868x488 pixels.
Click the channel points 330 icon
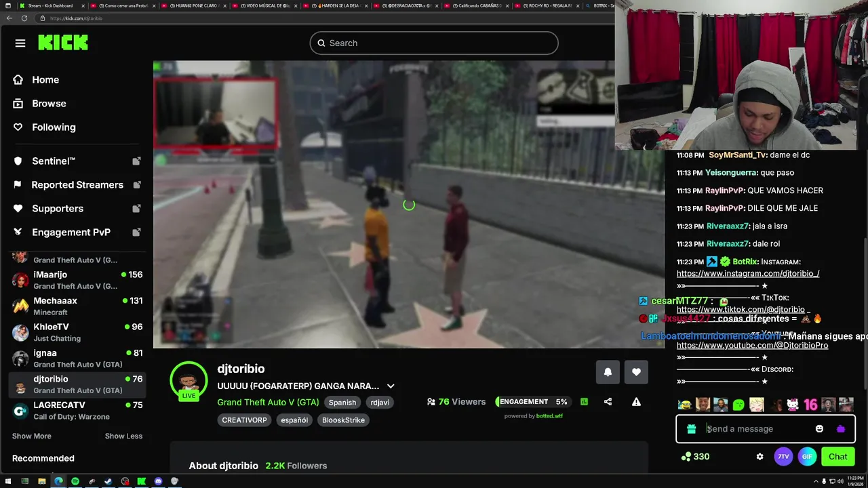click(686, 457)
